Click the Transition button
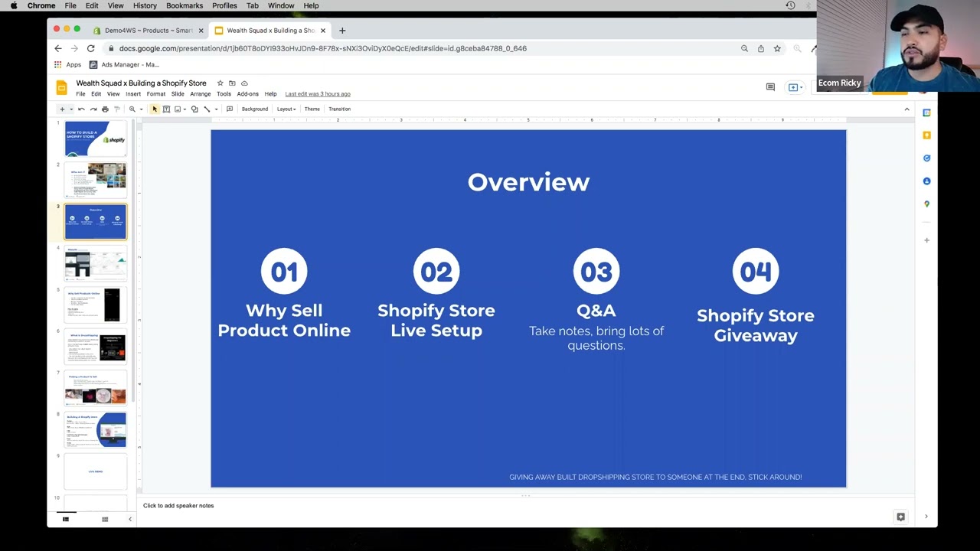 (339, 109)
